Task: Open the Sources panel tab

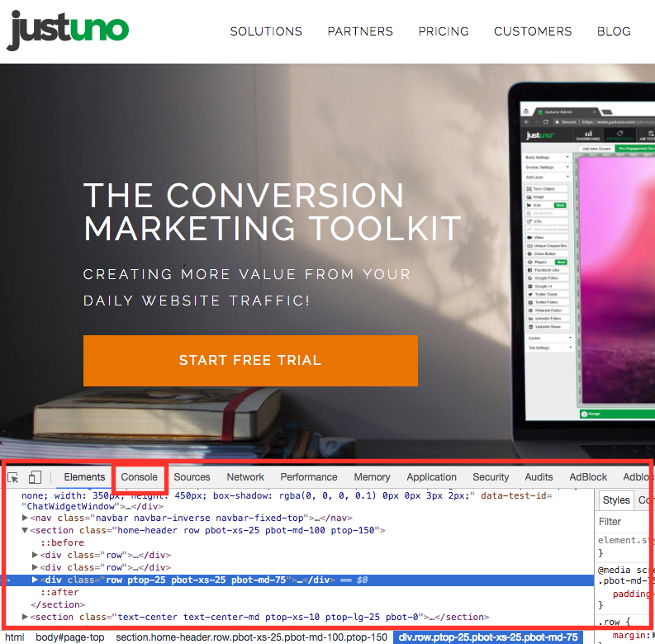Action: pos(192,477)
